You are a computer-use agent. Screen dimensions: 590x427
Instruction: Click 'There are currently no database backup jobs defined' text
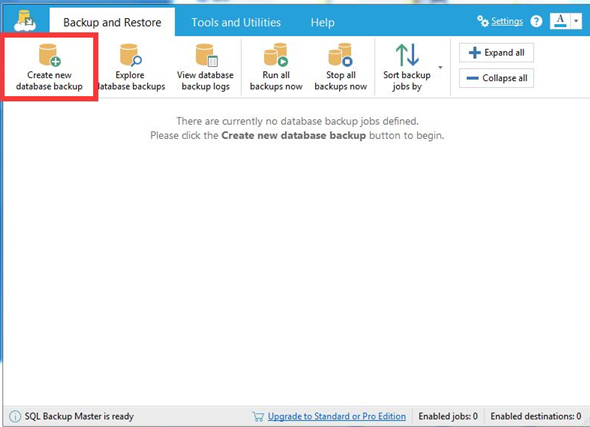point(297,121)
